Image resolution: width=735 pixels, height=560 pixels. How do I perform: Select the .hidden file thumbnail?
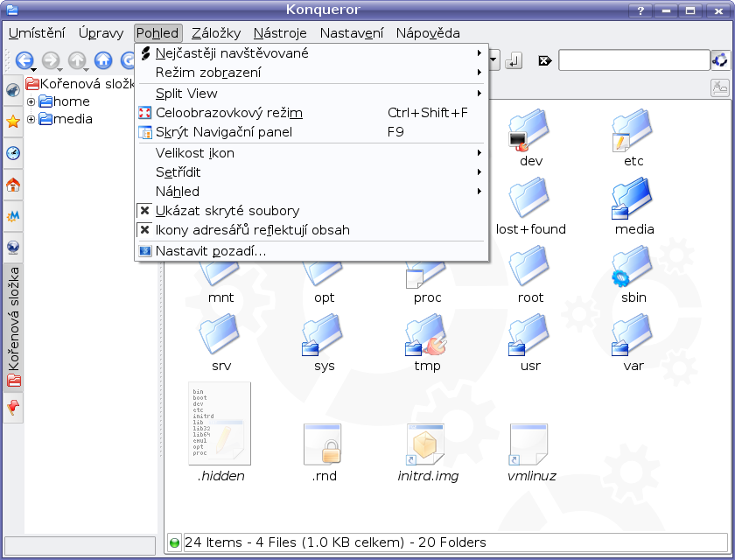(220, 424)
